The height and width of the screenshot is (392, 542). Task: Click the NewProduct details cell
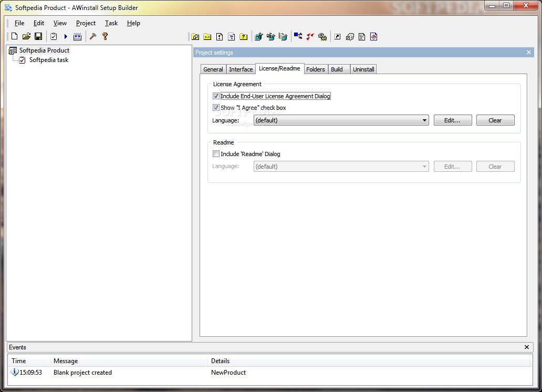(x=228, y=373)
